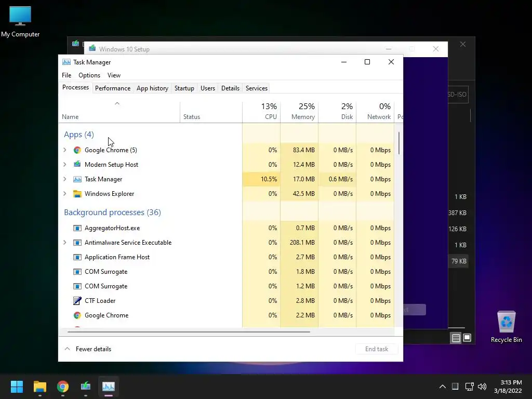Click the background Google Chrome process icon
The width and height of the screenshot is (532, 399).
point(77,315)
